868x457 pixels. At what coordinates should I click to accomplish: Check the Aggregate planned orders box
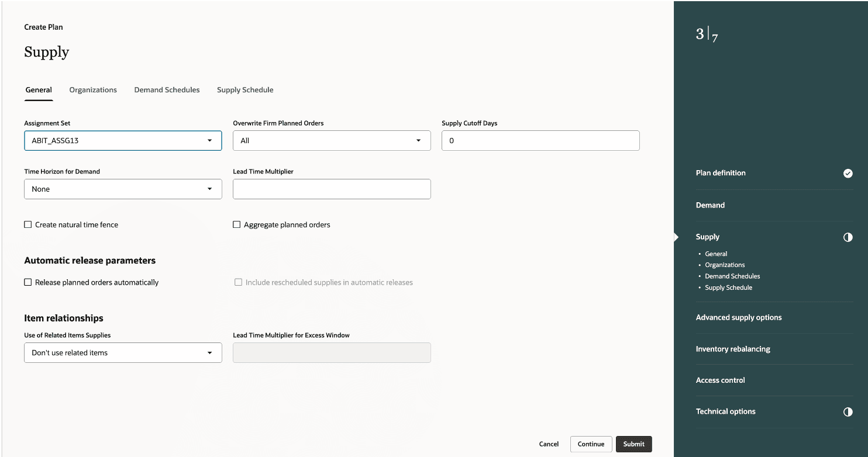pos(237,224)
